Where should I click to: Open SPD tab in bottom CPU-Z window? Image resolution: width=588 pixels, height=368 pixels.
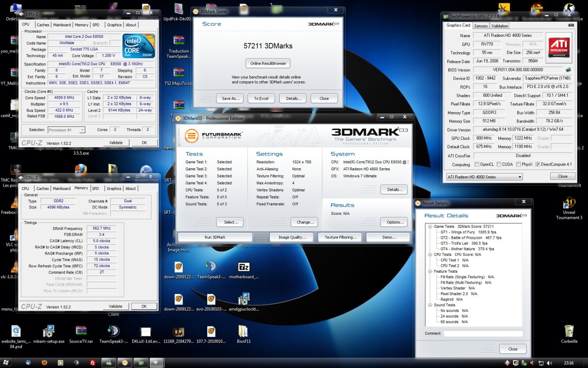click(96, 188)
